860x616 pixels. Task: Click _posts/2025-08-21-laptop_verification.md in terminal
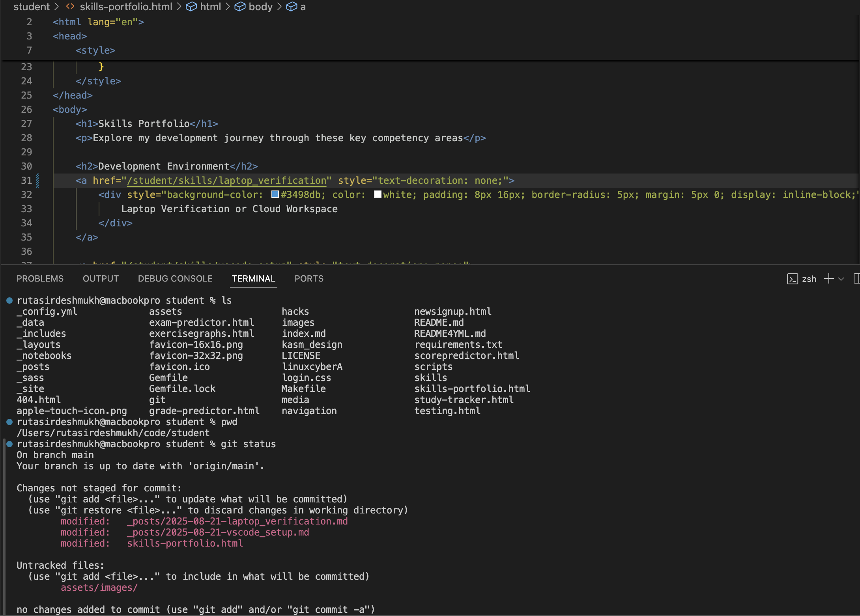click(x=237, y=521)
